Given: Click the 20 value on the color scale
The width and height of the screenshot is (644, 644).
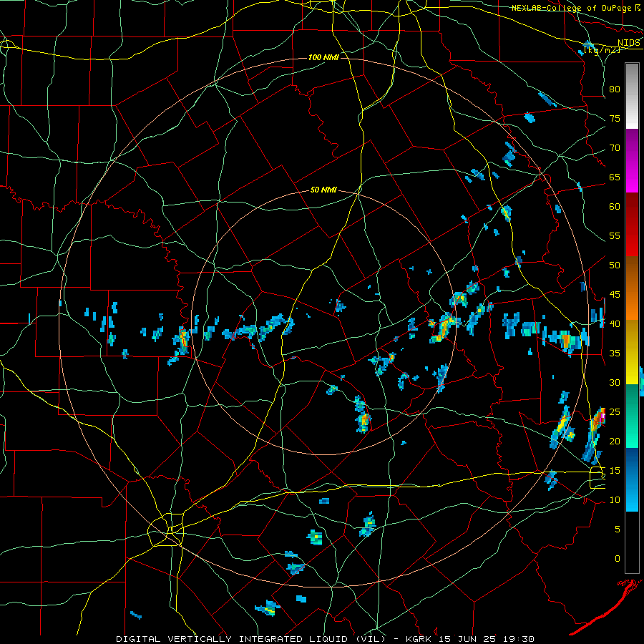Looking at the screenshot, I should point(615,441).
